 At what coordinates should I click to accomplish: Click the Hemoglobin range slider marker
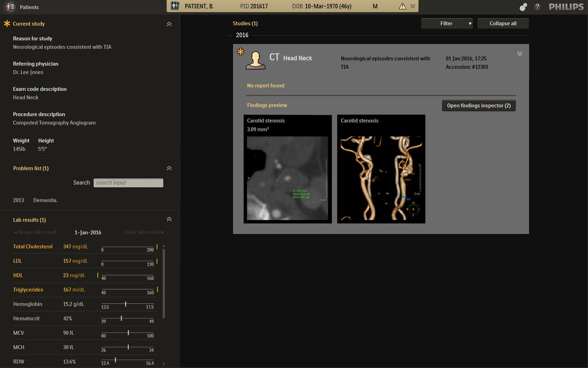click(x=126, y=304)
